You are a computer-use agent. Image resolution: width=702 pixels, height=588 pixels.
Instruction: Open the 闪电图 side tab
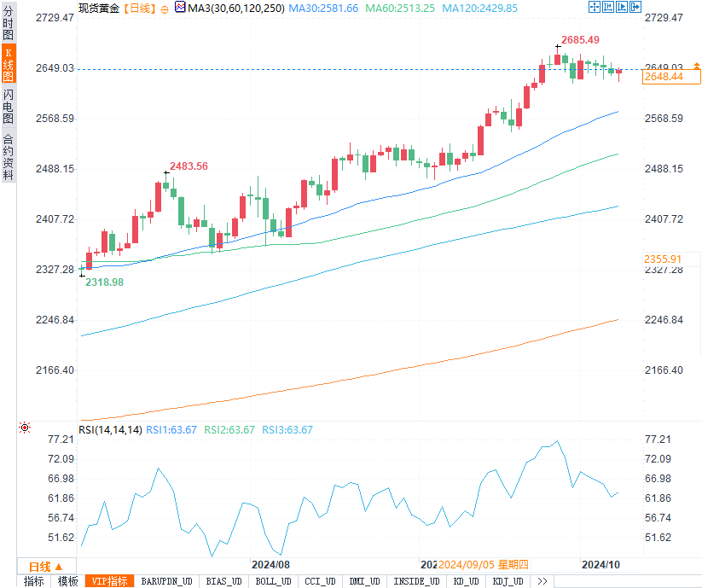tap(8, 107)
